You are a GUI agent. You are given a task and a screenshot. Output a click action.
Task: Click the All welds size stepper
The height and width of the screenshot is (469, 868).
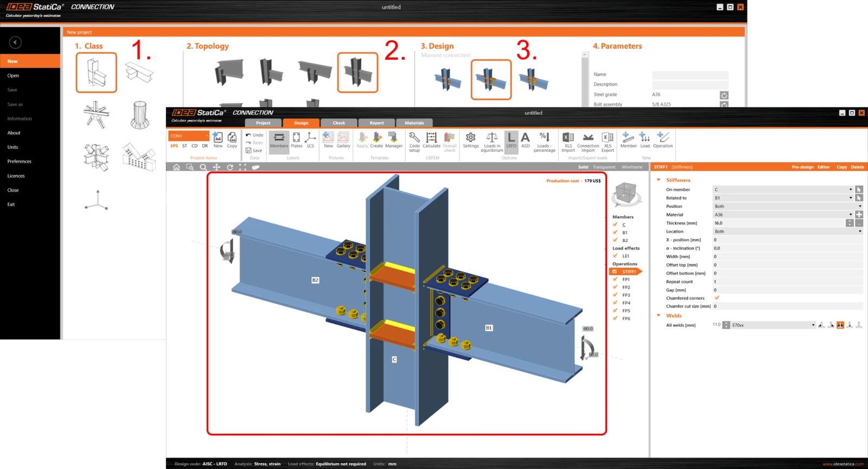tap(726, 325)
